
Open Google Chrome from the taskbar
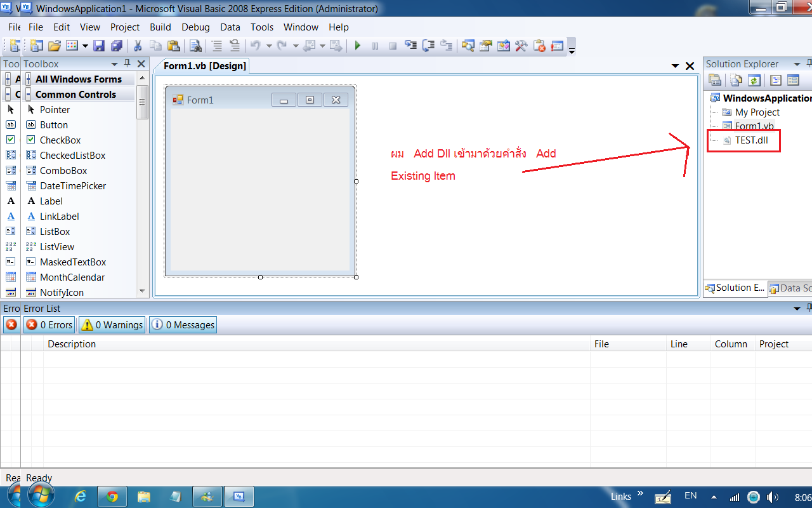[112, 497]
